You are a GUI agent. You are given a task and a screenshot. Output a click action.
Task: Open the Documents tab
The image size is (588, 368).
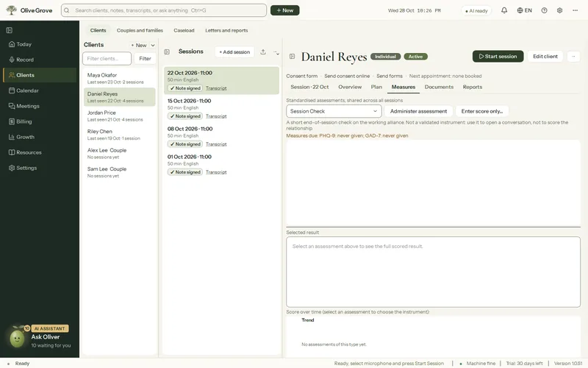pos(439,87)
